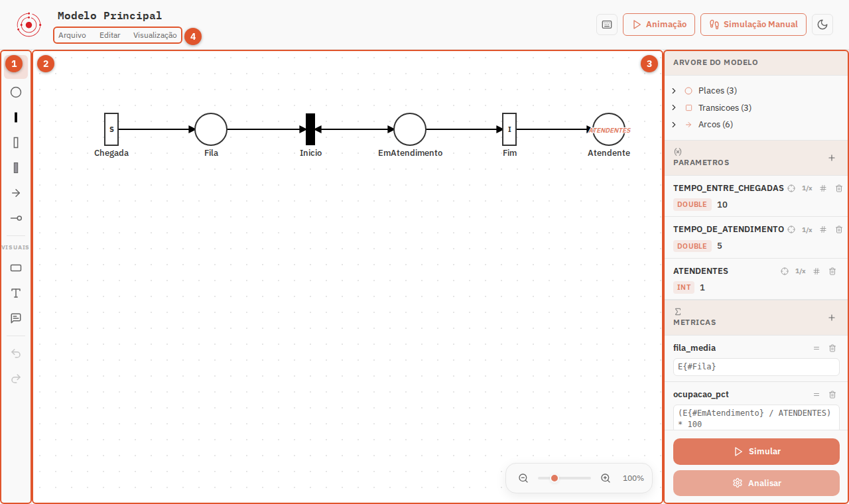
Task: Select the EmAtendimento place on the canvas
Action: coord(410,129)
